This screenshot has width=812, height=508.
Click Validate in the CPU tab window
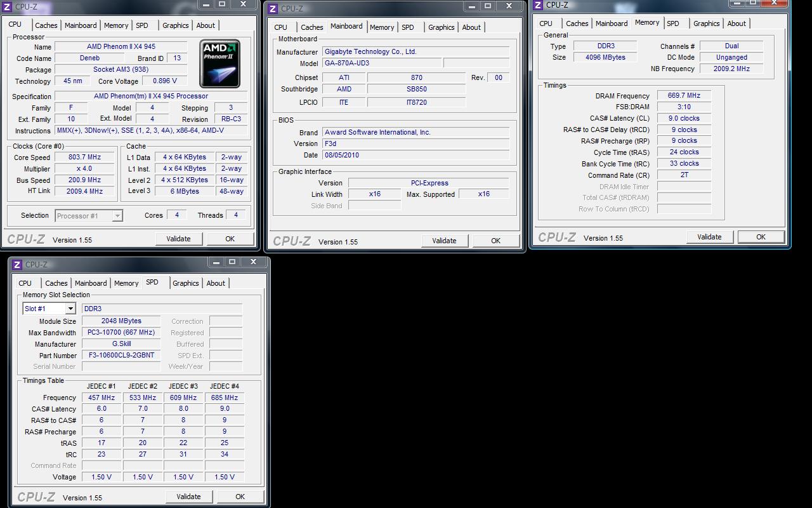pyautogui.click(x=178, y=239)
